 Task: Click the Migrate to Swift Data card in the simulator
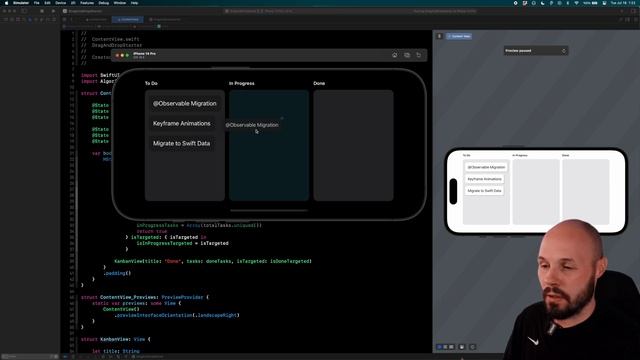tap(182, 143)
